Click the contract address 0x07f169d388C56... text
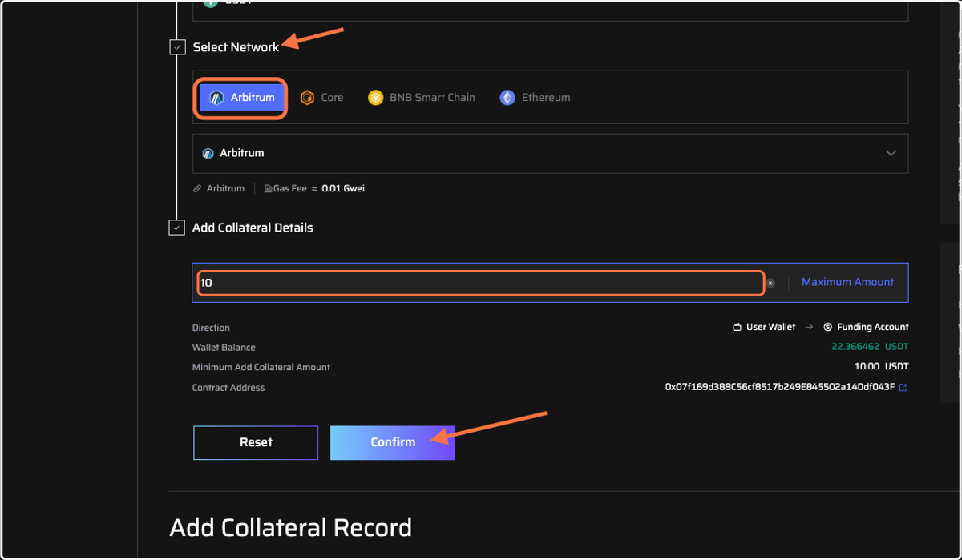Screen dimensions: 962x560 780,387
